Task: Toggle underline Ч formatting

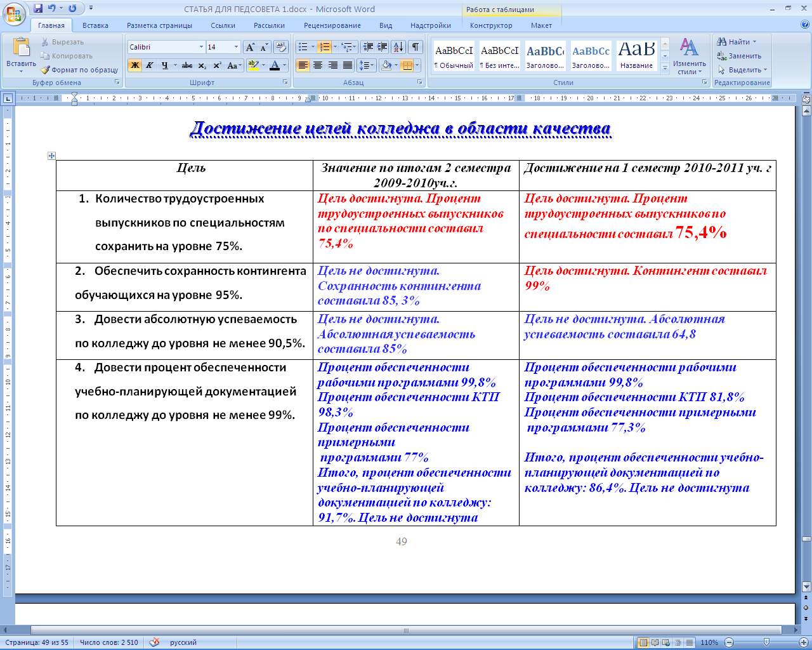Action: pos(165,65)
